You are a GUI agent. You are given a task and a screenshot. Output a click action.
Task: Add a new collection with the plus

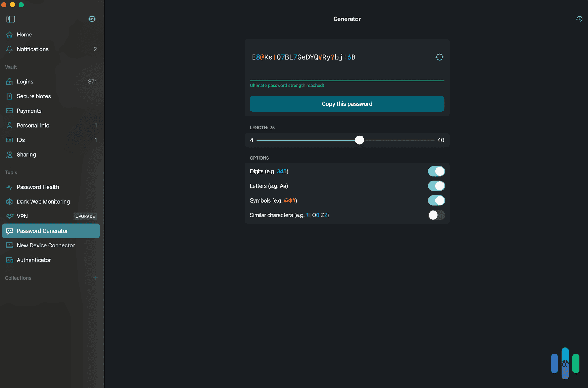(x=96, y=278)
